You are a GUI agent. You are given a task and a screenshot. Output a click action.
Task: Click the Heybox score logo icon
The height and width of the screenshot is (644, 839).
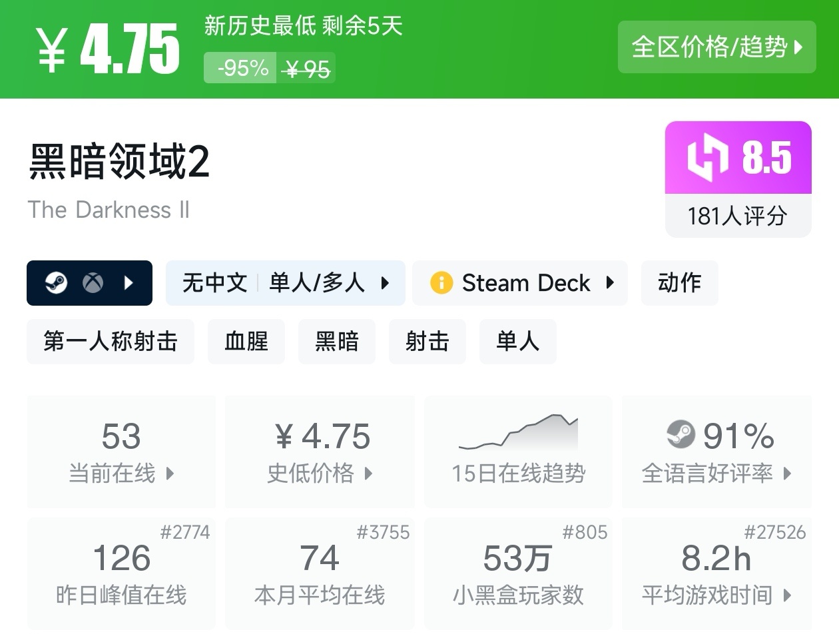(708, 158)
